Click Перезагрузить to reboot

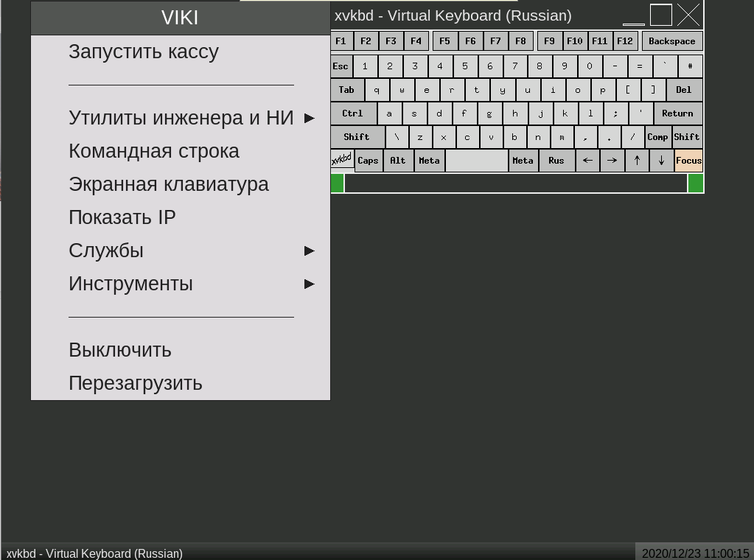coord(136,383)
